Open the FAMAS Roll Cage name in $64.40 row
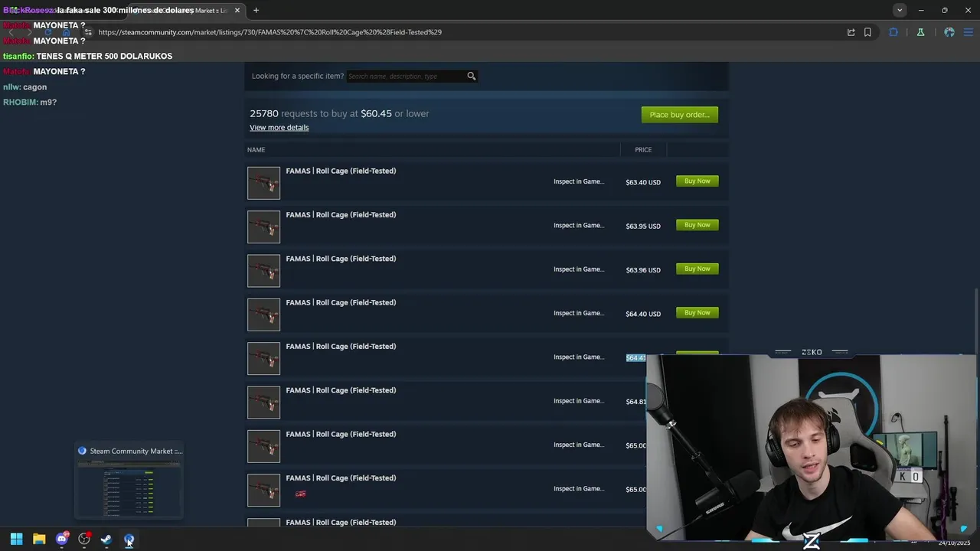 341,303
